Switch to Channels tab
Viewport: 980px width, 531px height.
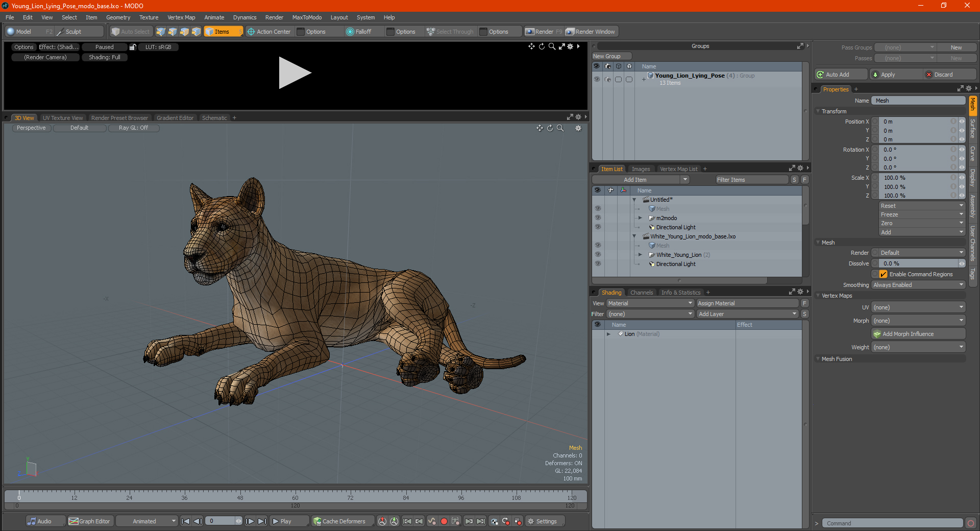(x=642, y=293)
